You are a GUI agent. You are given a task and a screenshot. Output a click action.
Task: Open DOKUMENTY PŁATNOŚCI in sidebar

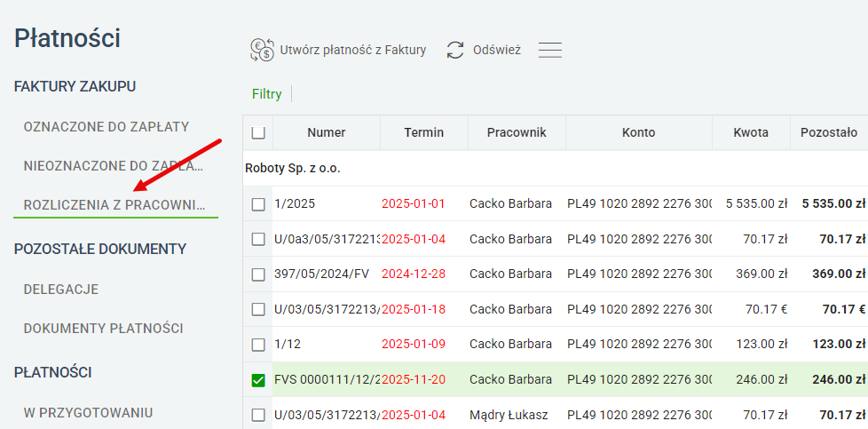[x=104, y=329]
